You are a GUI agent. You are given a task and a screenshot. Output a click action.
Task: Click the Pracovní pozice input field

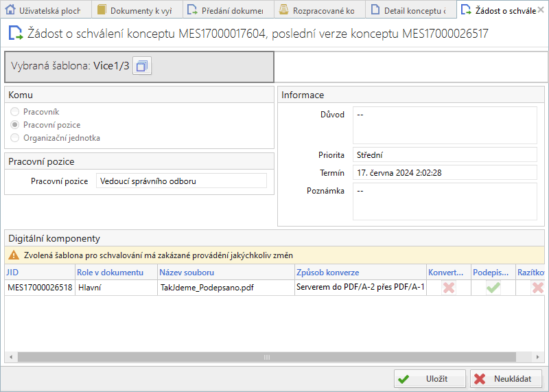(180, 181)
